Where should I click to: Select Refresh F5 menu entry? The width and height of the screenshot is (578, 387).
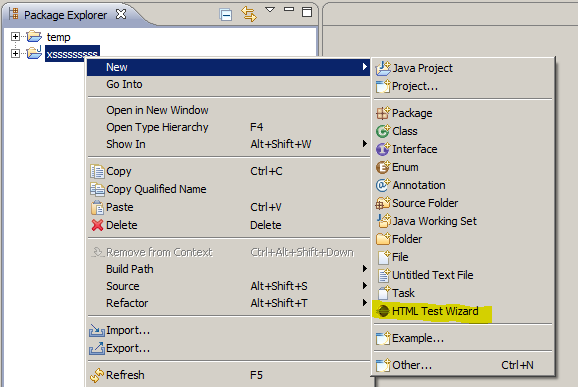229,375
